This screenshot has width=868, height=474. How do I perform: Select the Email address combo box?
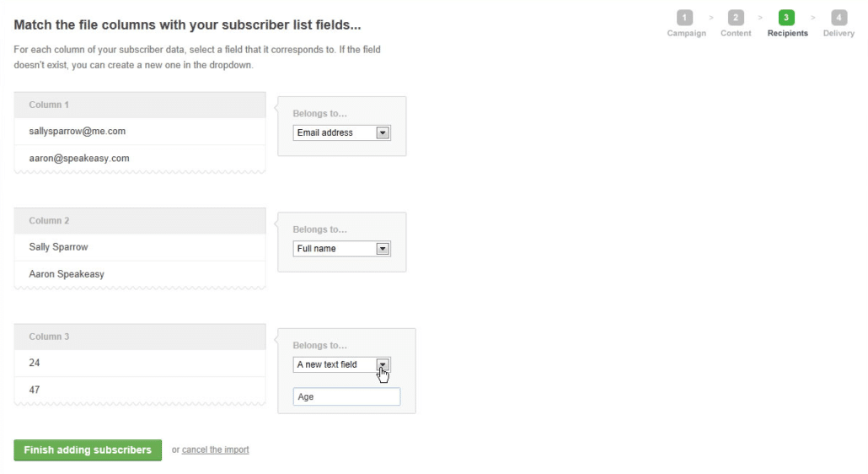coord(341,133)
